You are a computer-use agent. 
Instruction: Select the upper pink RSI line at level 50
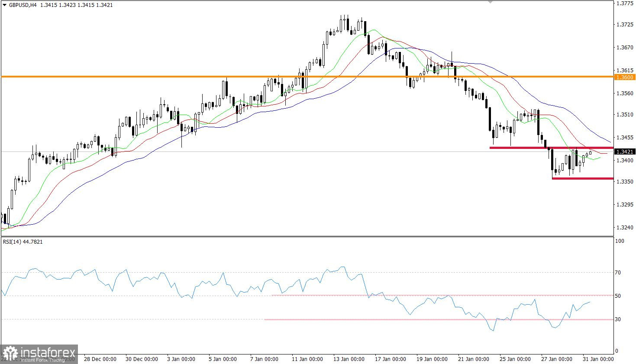coord(442,295)
